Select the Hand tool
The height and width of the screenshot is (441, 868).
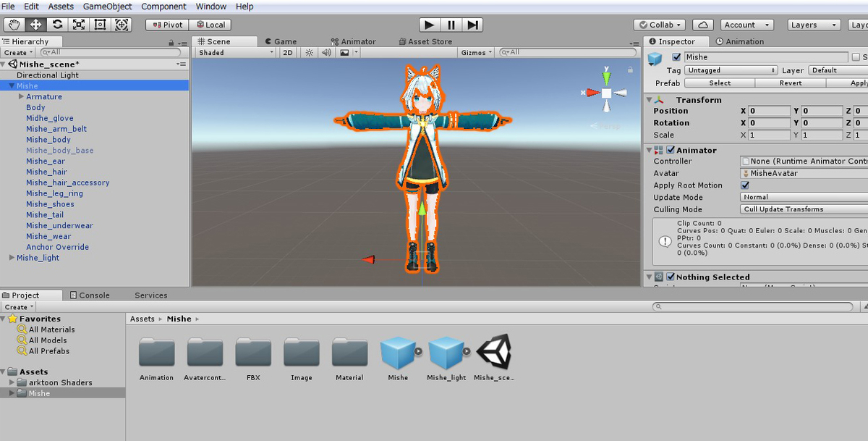pyautogui.click(x=14, y=25)
